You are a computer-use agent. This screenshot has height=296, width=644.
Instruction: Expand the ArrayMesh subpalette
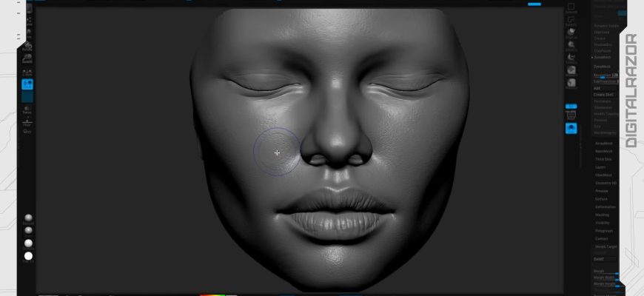604,143
